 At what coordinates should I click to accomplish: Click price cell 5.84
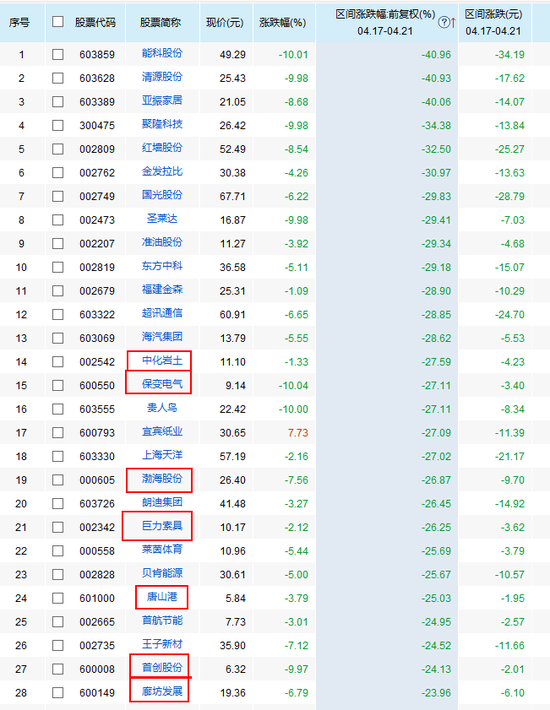[x=235, y=599]
